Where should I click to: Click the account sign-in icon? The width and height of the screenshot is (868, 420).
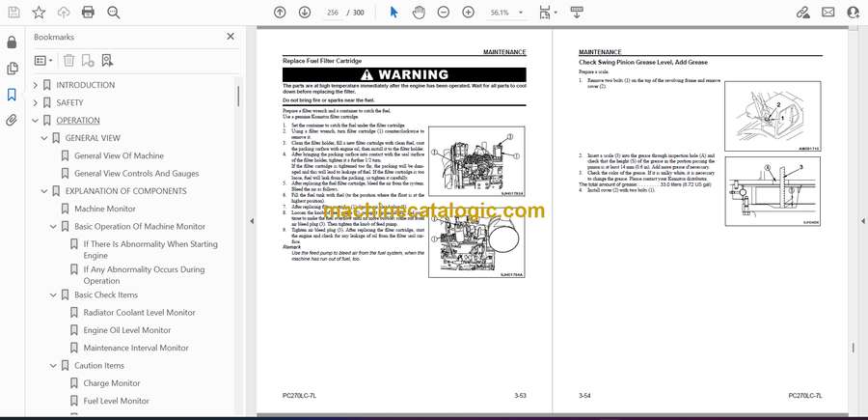pos(854,13)
